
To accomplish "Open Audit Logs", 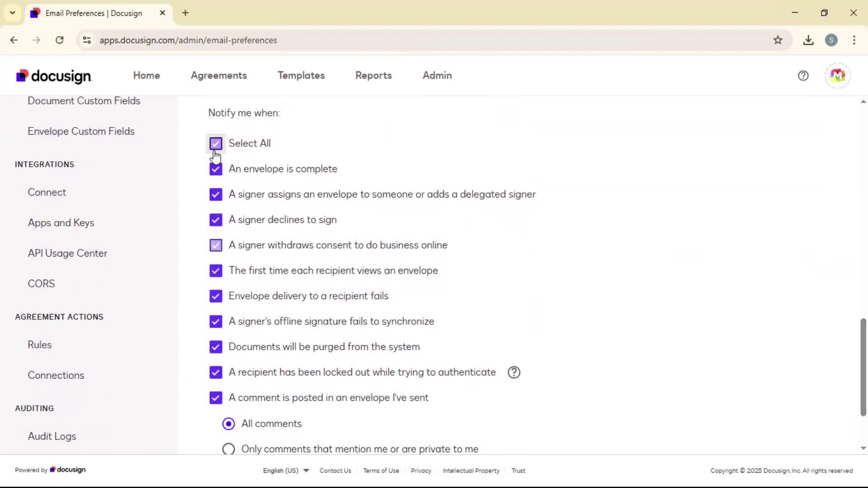I will (x=52, y=436).
